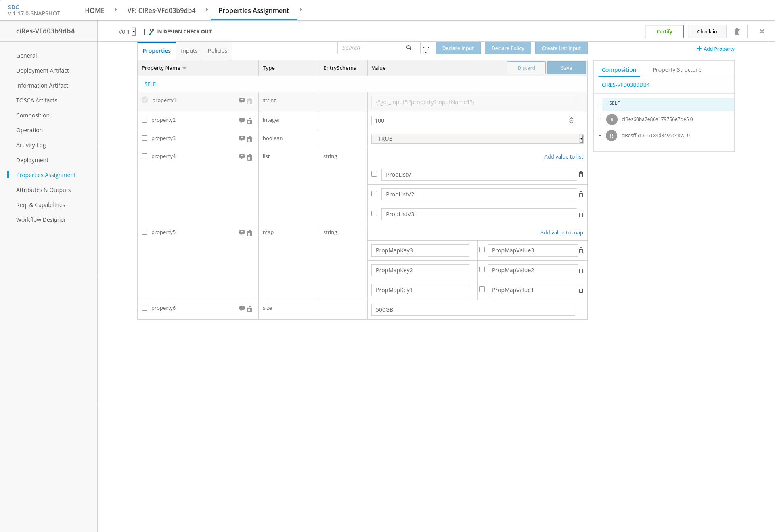
Task: Remove PropMapValue3 map entry
Action: click(x=581, y=250)
